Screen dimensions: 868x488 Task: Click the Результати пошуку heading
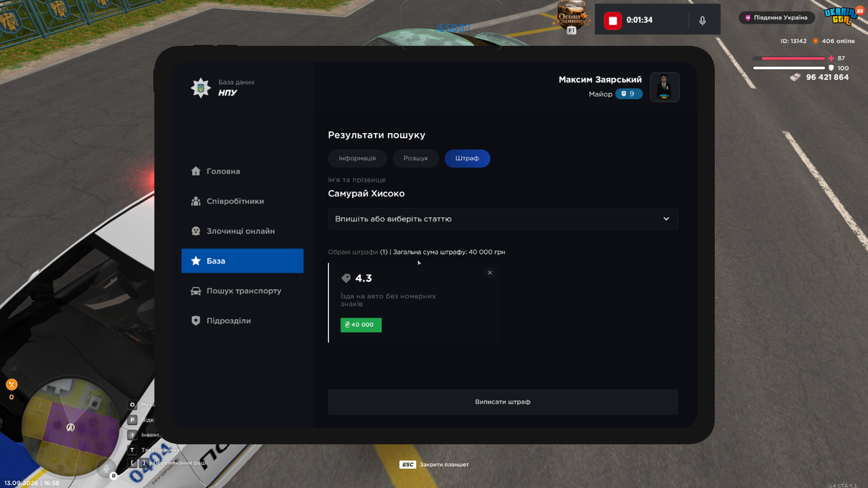(x=376, y=135)
